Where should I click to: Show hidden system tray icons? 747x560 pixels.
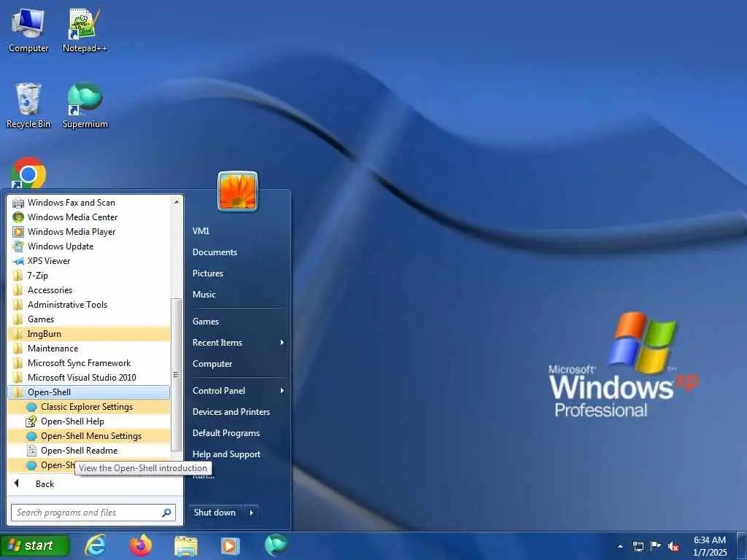(620, 546)
